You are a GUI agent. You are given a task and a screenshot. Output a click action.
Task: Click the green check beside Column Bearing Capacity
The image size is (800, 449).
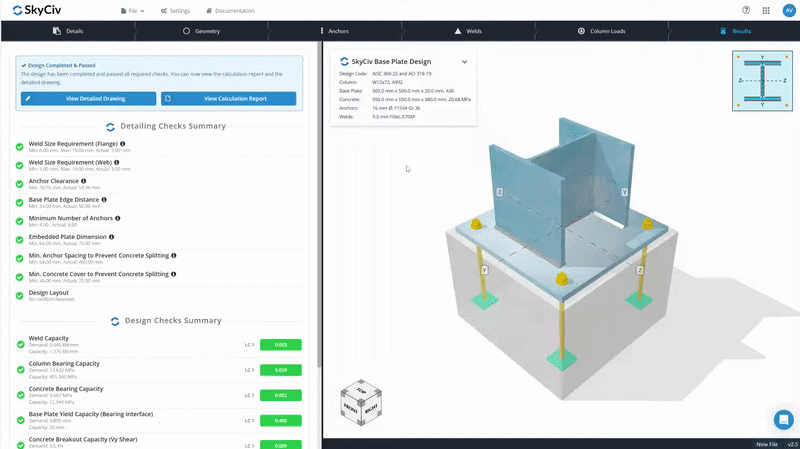[x=20, y=370]
